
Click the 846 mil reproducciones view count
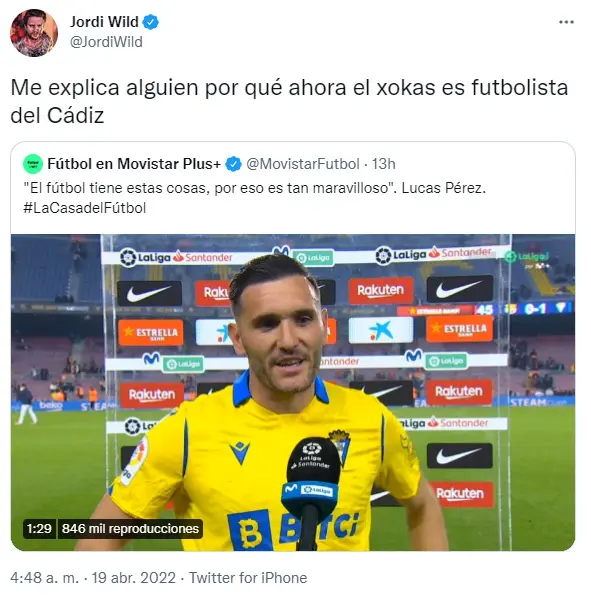pyautogui.click(x=130, y=529)
